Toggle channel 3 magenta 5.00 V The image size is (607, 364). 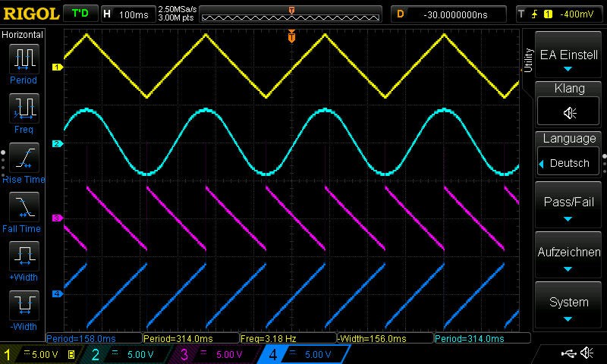217,354
